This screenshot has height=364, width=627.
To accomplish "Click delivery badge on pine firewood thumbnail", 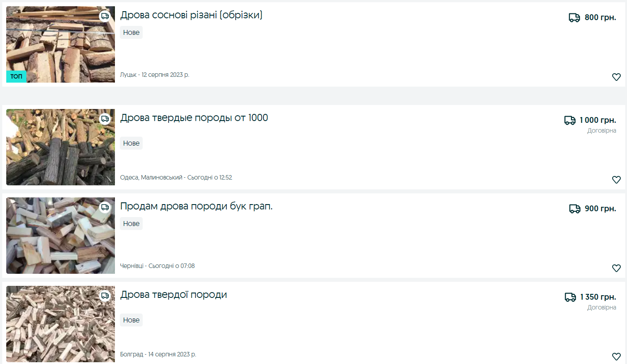I will pos(105,16).
